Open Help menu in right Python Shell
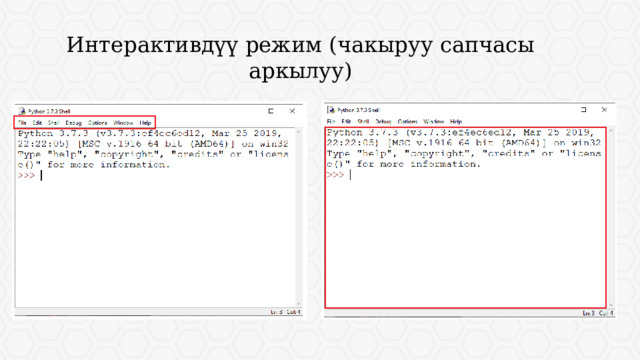 [x=456, y=122]
